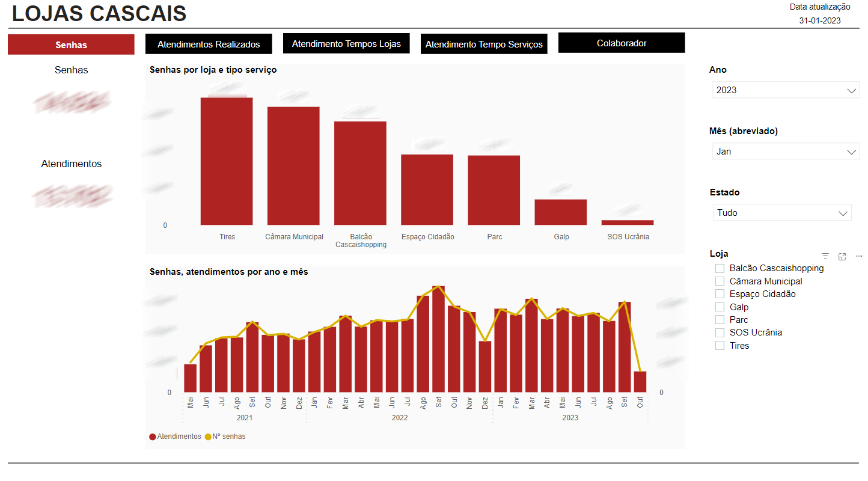This screenshot has height=481, width=868.
Task: Expand the Ano dropdown showing 2023
Action: tap(784, 90)
